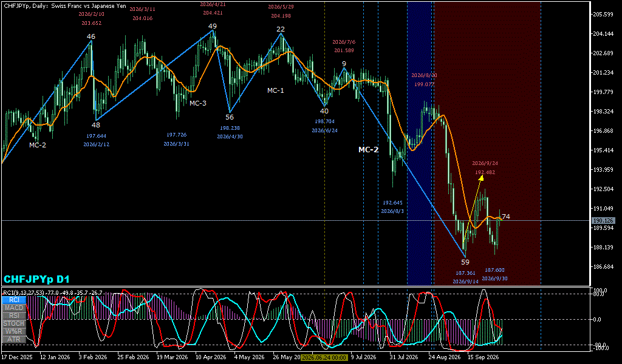Click the swing low value 192.645
This screenshot has height=364, width=622.
[x=392, y=203]
